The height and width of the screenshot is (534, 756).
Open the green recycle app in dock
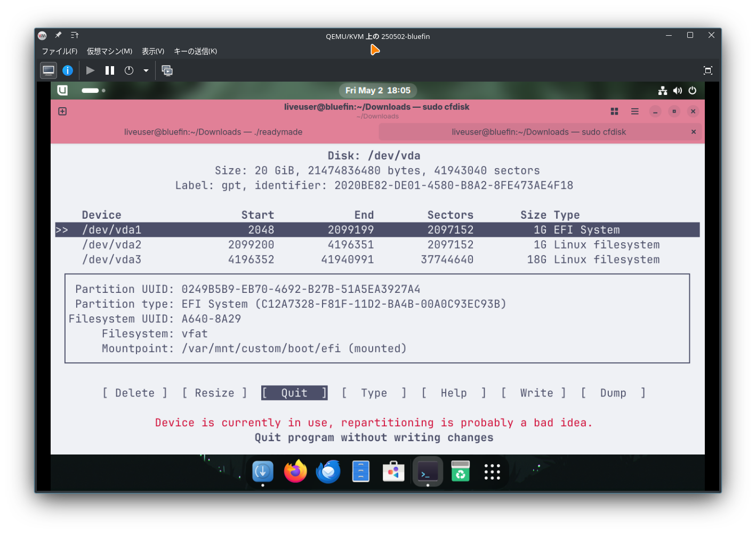click(460, 472)
